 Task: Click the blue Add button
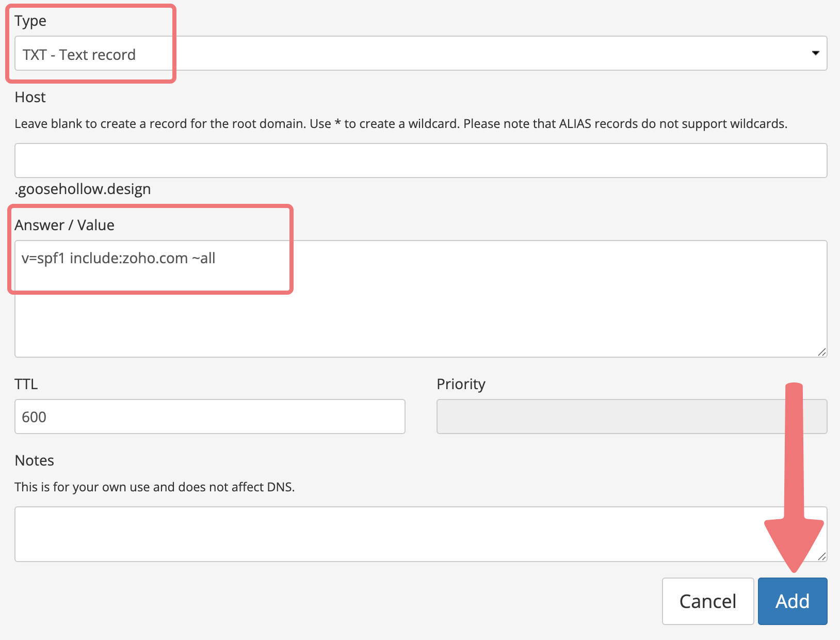[x=793, y=601]
